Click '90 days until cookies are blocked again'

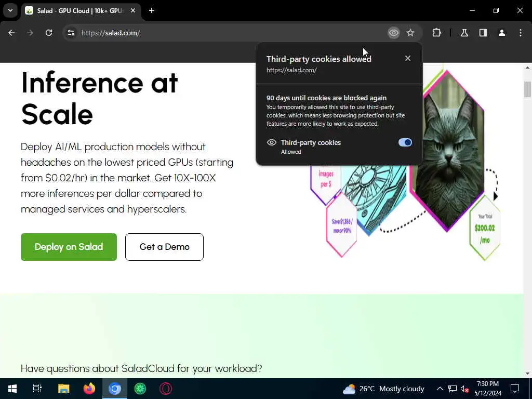click(326, 98)
